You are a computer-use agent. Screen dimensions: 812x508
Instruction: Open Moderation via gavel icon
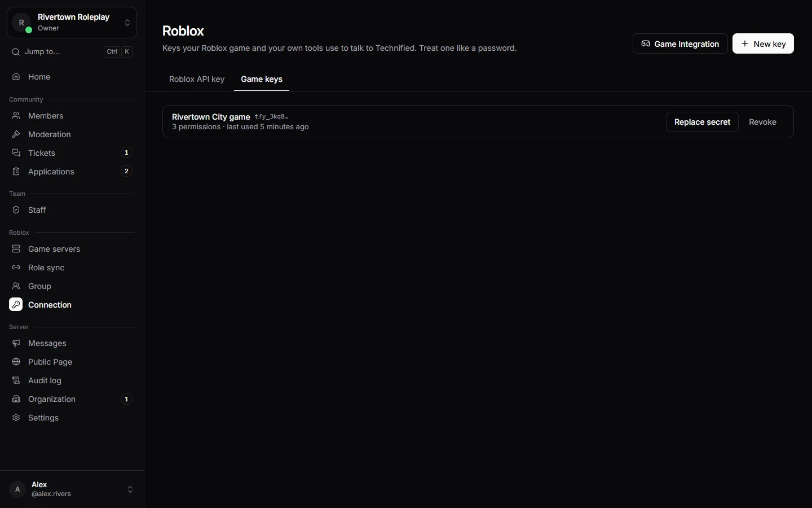(x=16, y=134)
